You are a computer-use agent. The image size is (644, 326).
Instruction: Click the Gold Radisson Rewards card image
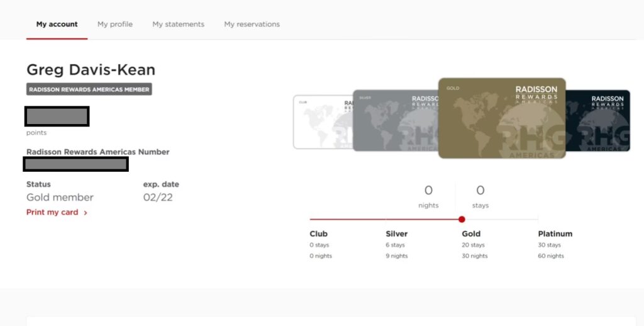501,118
